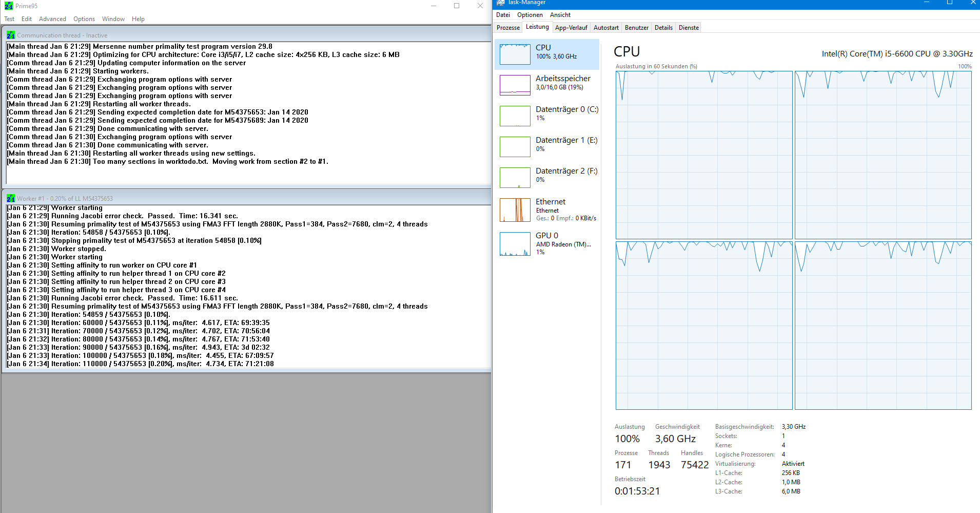The image size is (980, 513).
Task: Open the Test menu in Prime95
Action: pyautogui.click(x=9, y=19)
